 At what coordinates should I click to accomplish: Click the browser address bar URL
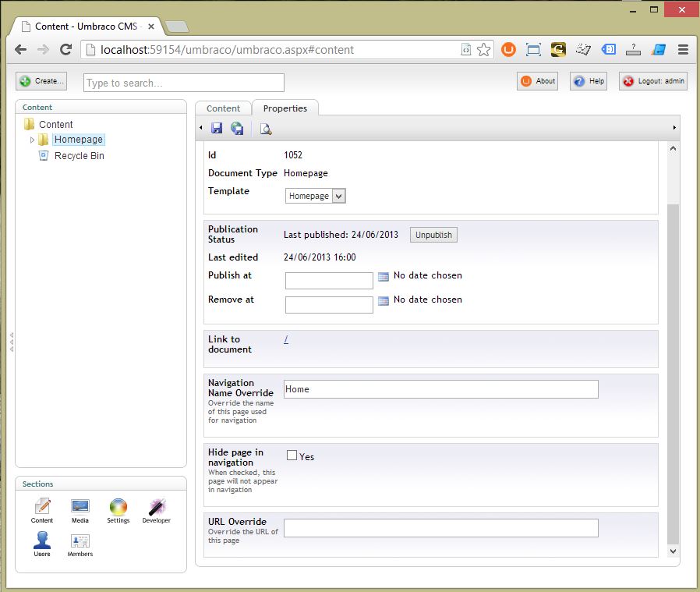coord(228,50)
